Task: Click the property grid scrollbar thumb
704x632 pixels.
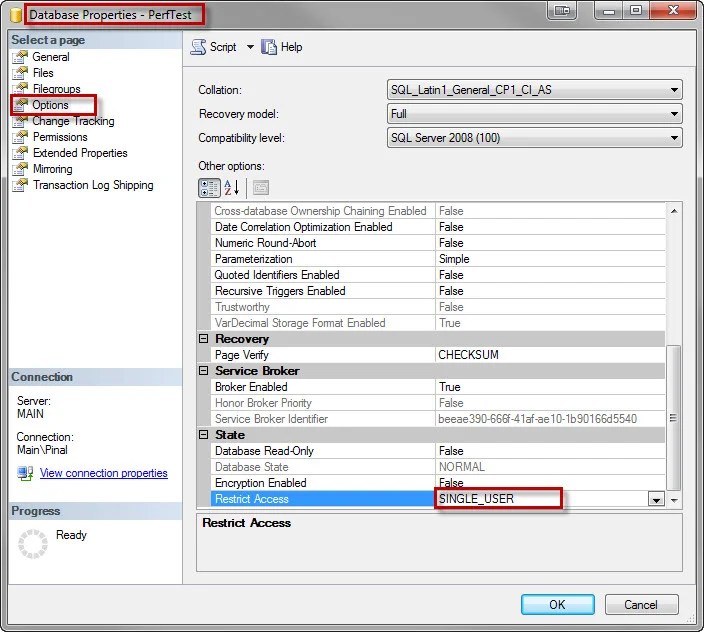Action: click(673, 417)
